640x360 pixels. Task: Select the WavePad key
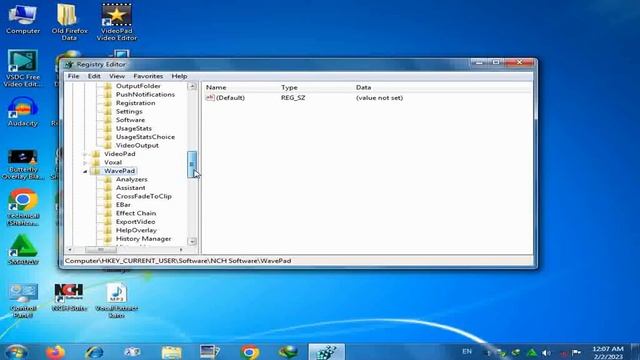point(119,171)
